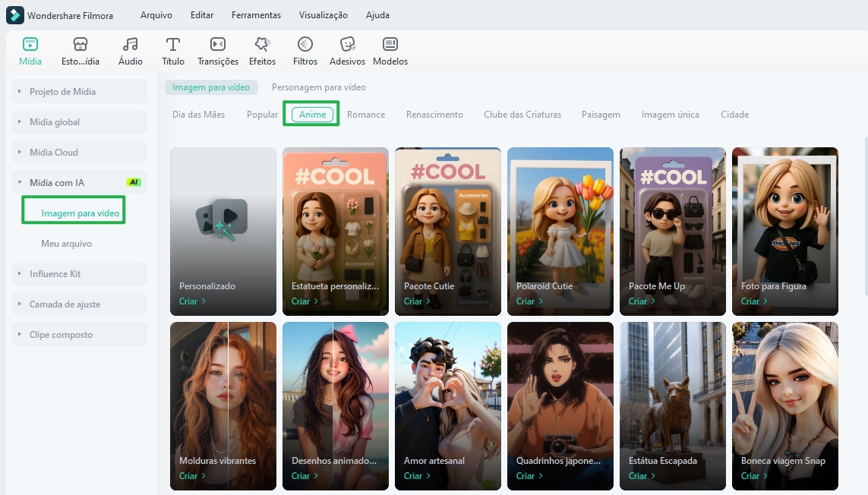This screenshot has height=495, width=868.
Task: Click Criar under Molduras vibrantes
Action: tap(193, 475)
